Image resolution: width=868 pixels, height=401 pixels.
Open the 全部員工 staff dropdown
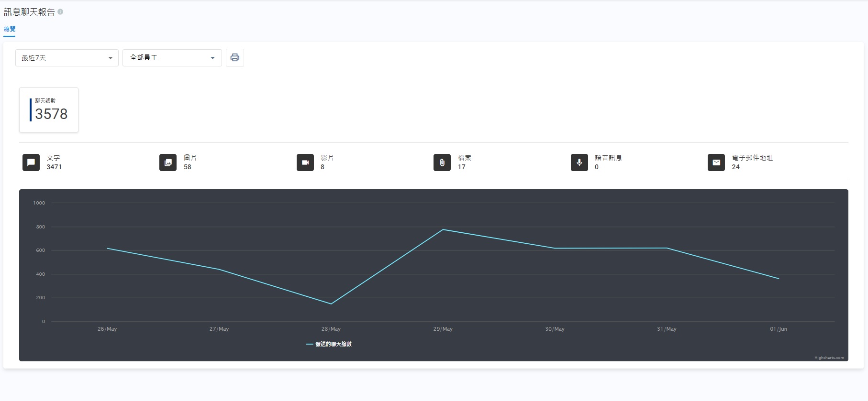click(172, 58)
